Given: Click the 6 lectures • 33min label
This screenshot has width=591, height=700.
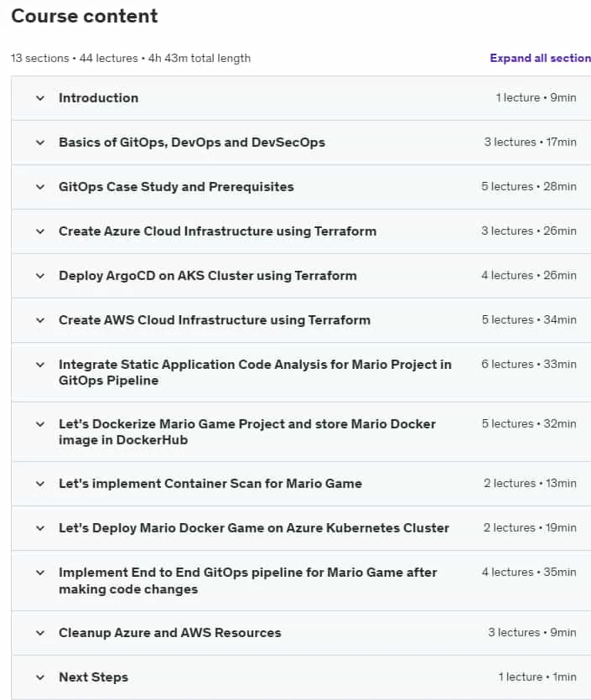Looking at the screenshot, I should point(528,365).
